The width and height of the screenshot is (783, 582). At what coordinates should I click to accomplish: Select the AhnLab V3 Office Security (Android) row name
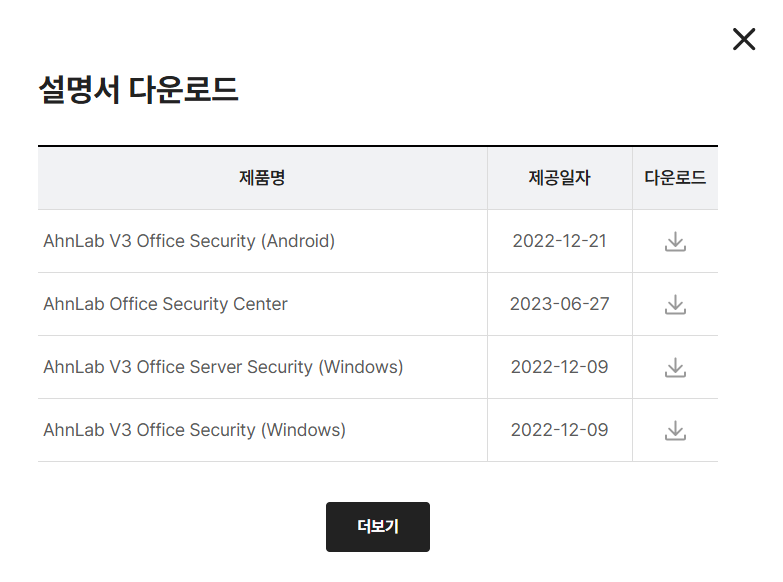tap(189, 241)
